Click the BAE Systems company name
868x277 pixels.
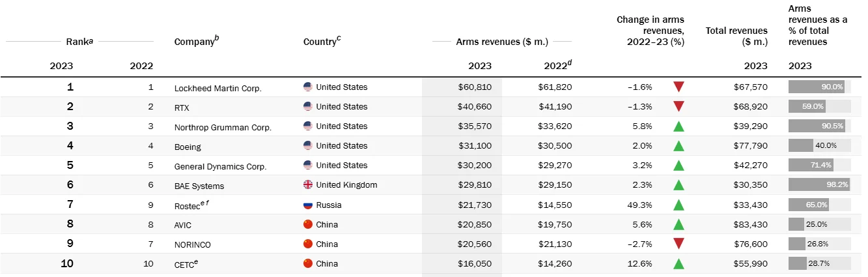coord(199,186)
